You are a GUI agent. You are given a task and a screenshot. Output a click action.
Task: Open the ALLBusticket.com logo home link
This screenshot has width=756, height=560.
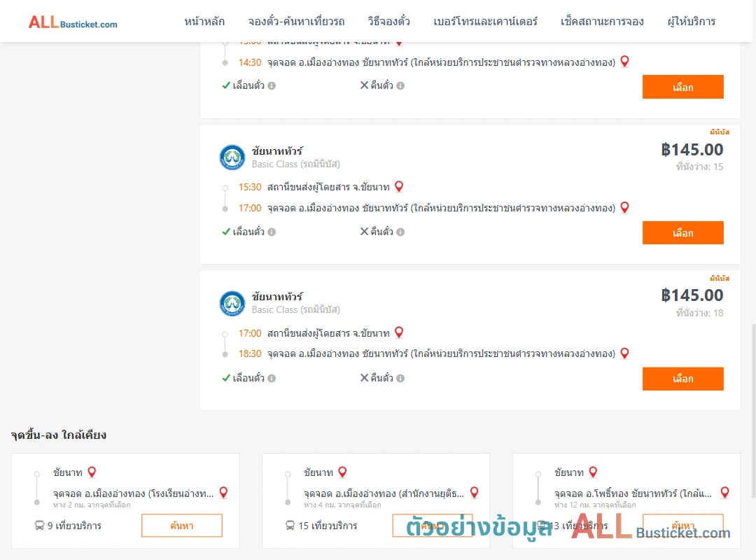(73, 22)
